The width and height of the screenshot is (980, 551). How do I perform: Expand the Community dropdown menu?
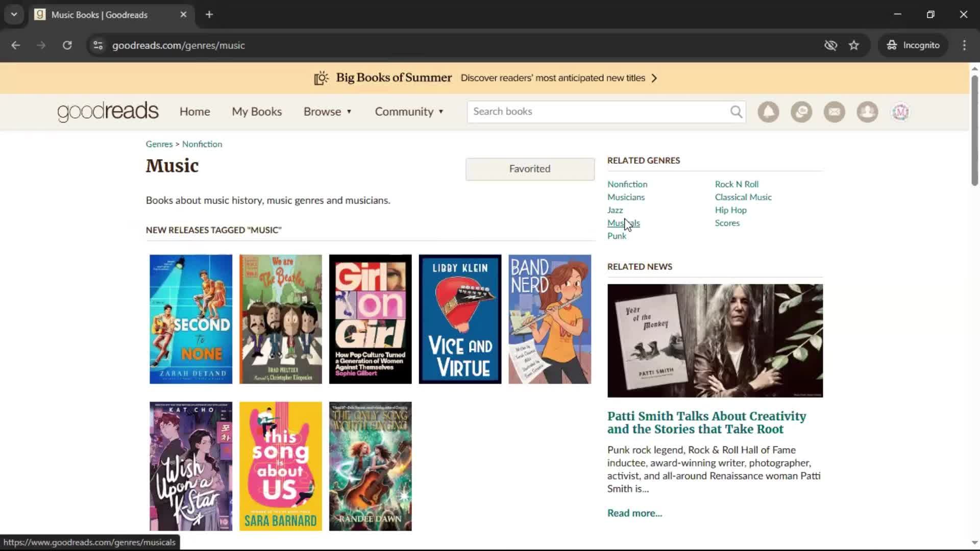coord(409,112)
